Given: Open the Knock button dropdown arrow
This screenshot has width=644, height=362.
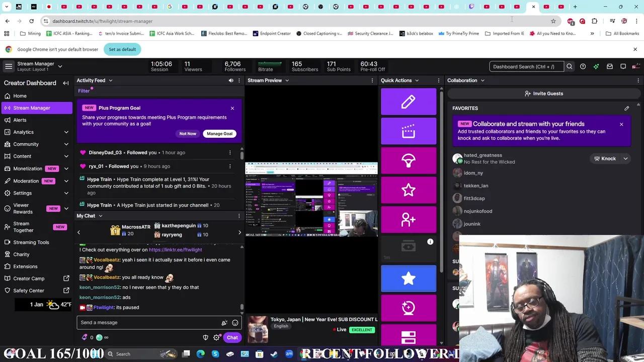Looking at the screenshot, I should pos(625,158).
